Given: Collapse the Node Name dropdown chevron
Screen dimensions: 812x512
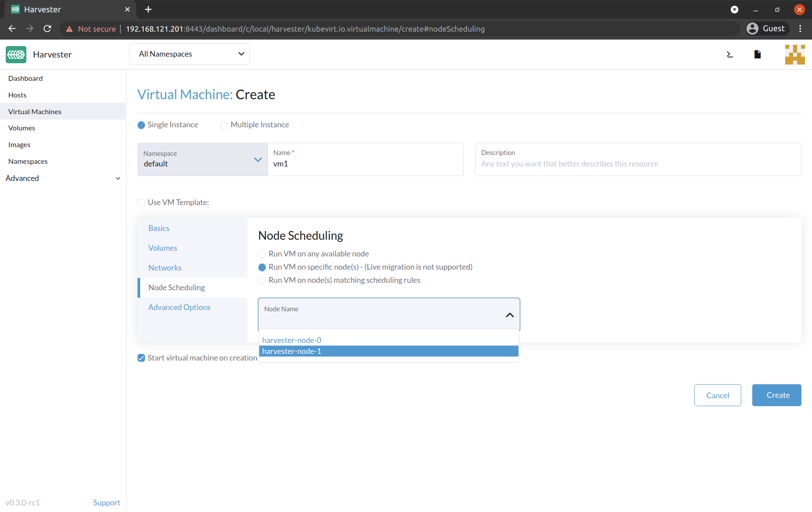Looking at the screenshot, I should [510, 315].
